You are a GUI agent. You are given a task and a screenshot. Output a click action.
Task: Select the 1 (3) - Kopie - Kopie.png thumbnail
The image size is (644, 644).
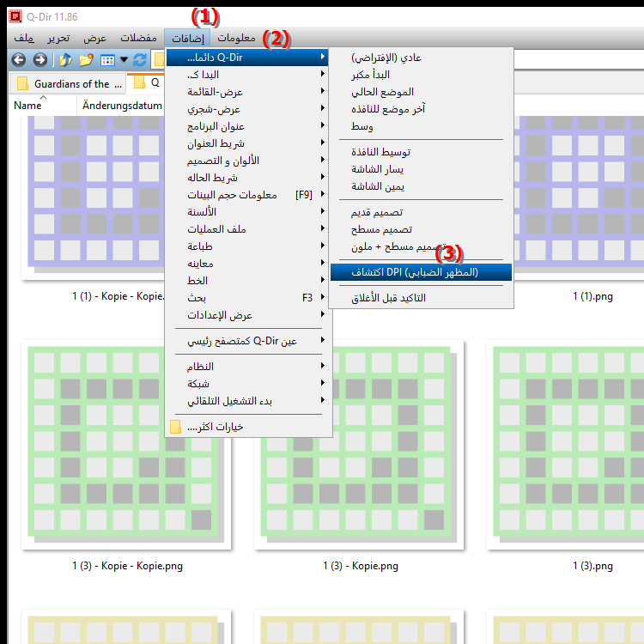(x=126, y=445)
